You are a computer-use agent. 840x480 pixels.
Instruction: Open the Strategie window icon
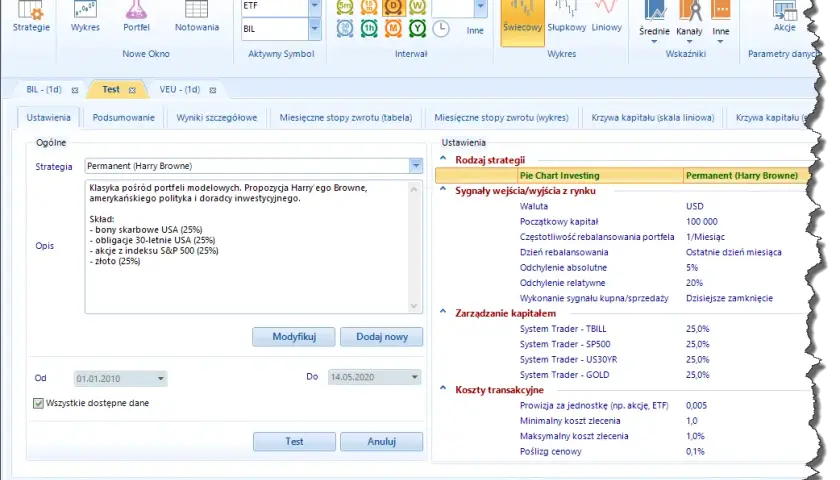pos(31,17)
